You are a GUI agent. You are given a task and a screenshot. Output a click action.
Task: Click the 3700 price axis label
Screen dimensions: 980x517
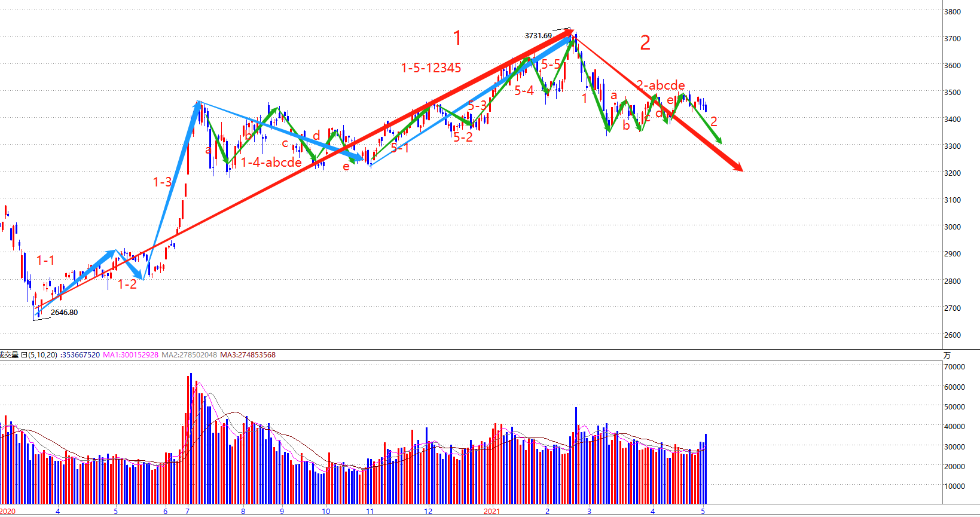coord(952,39)
